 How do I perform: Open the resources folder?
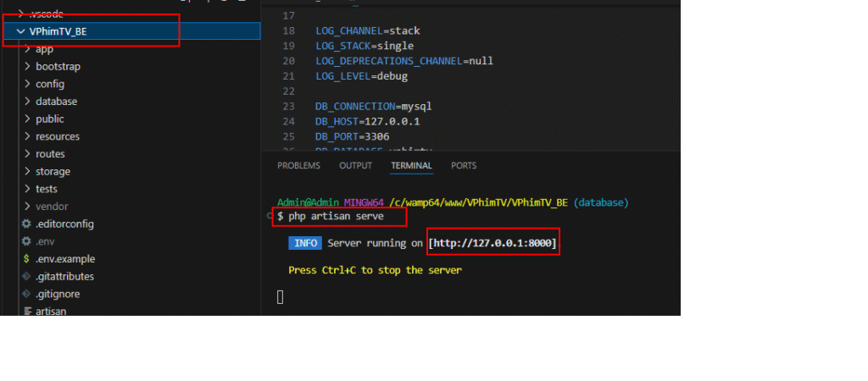tap(58, 136)
